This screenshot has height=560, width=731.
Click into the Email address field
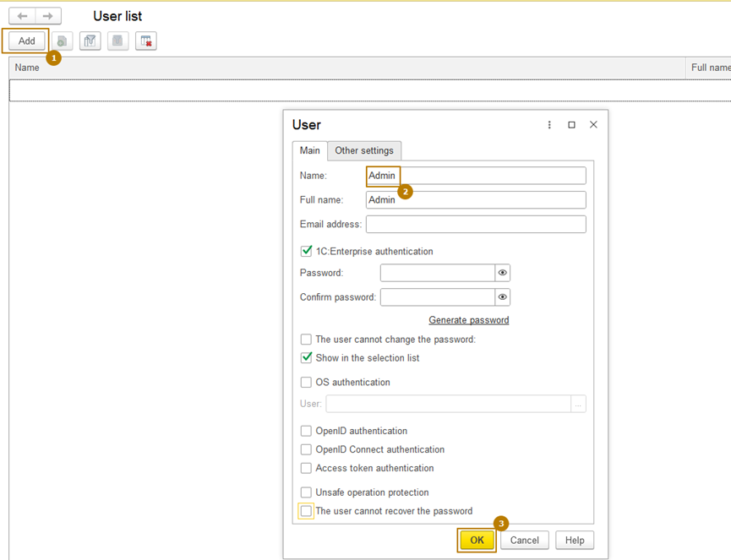475,224
